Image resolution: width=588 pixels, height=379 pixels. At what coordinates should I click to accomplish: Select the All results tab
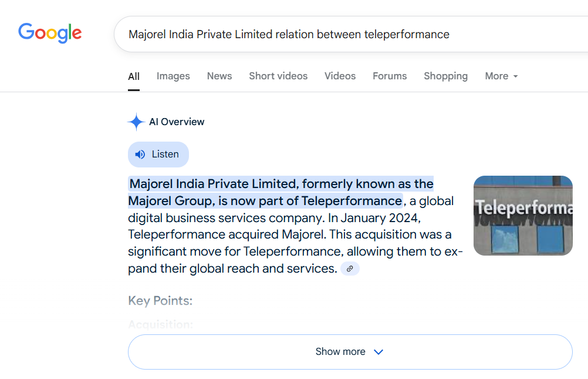coord(134,76)
